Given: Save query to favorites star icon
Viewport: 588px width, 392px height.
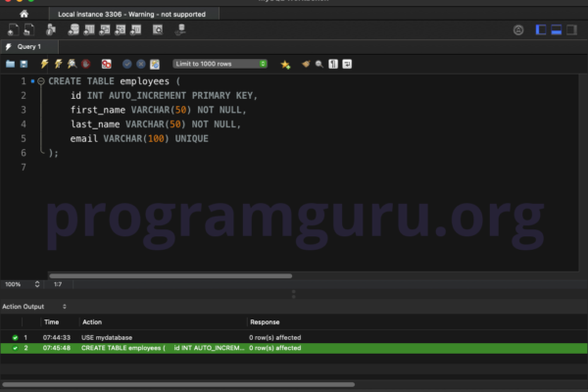Looking at the screenshot, I should [285, 64].
